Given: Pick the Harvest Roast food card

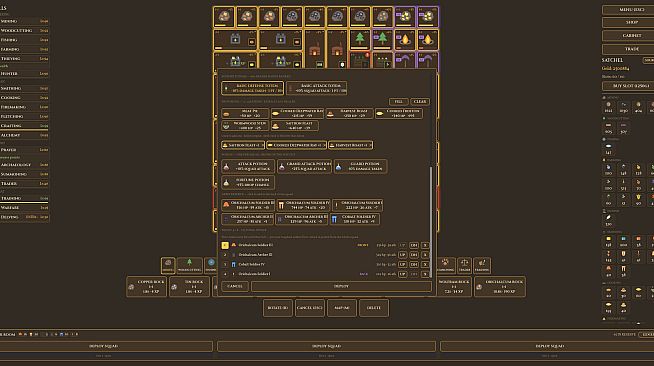Looking at the screenshot, I should (350, 113).
